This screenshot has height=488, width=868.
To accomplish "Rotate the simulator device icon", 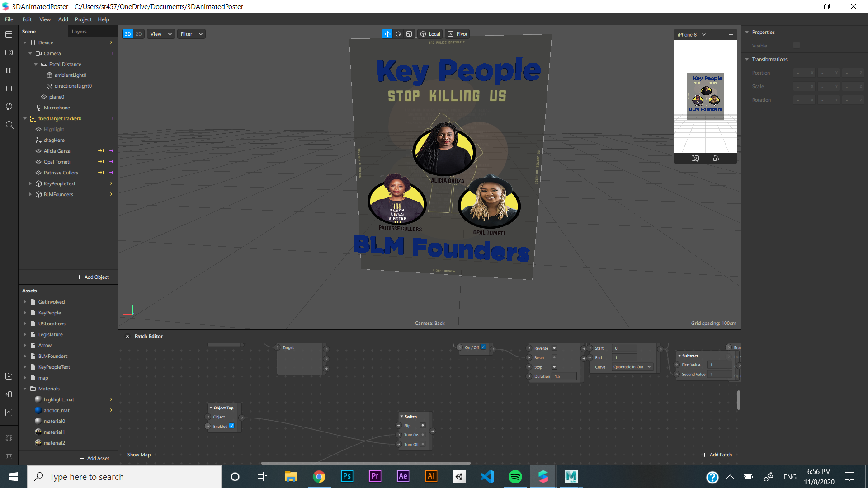I will click(716, 158).
